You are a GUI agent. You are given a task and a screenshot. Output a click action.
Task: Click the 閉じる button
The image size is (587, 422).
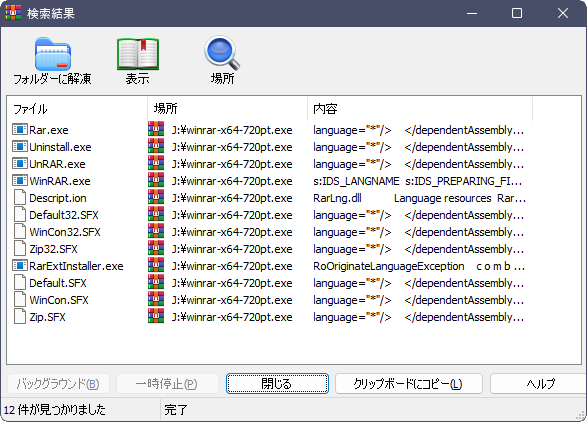pos(277,383)
